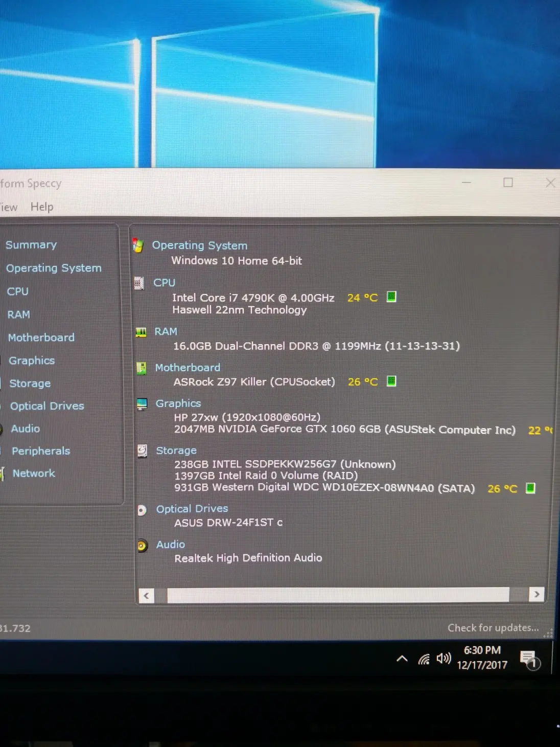Click the Motherboard temperature green status indicator
The image size is (560, 747).
pyautogui.click(x=391, y=381)
